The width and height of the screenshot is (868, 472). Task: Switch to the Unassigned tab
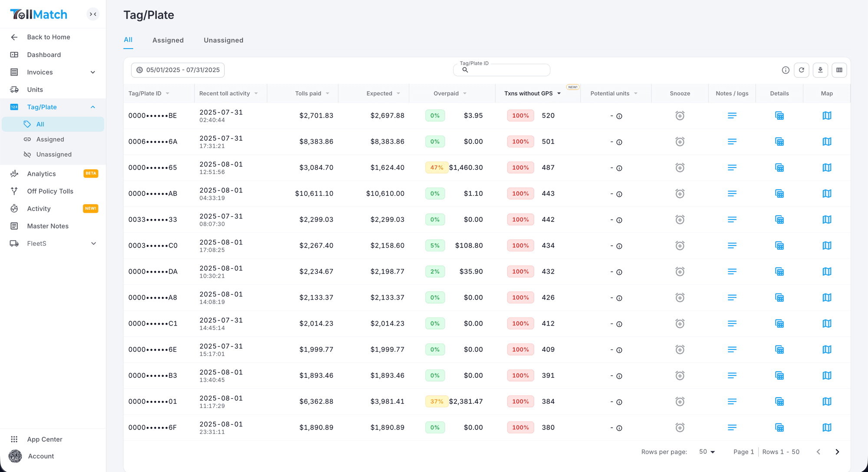coord(224,40)
